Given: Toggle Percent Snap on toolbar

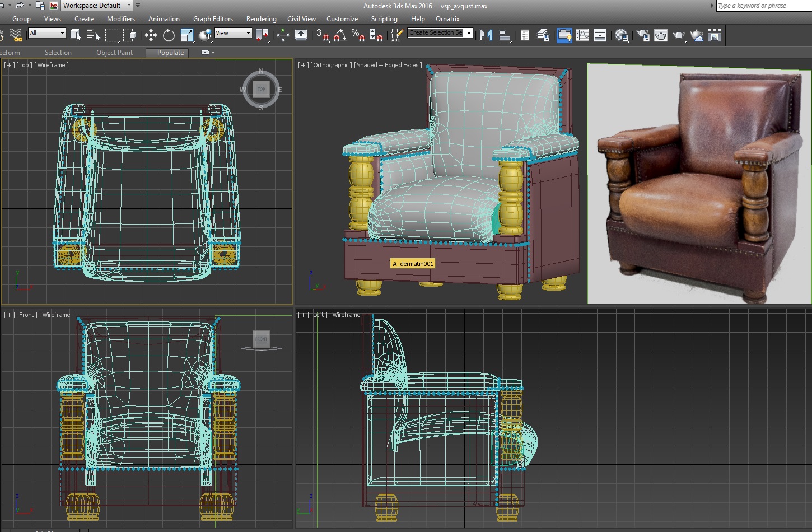Looking at the screenshot, I should click(x=358, y=35).
